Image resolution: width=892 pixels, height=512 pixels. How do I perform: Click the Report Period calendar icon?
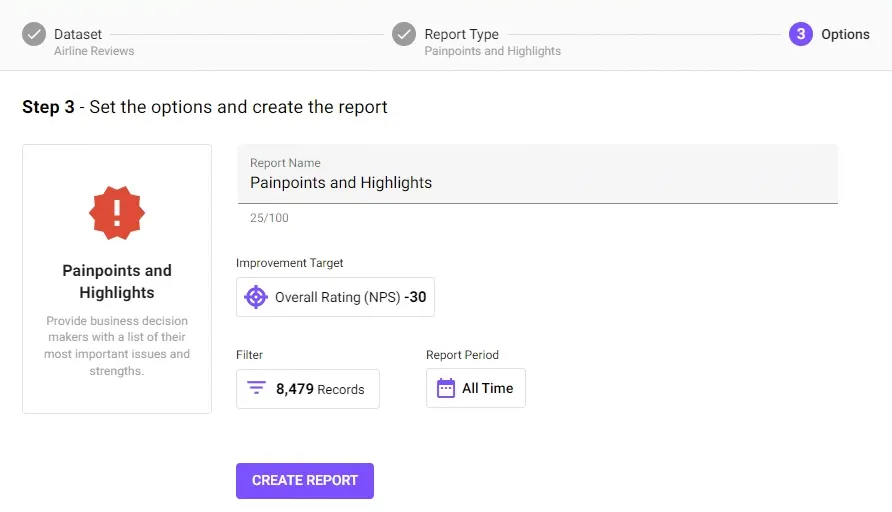coord(446,388)
